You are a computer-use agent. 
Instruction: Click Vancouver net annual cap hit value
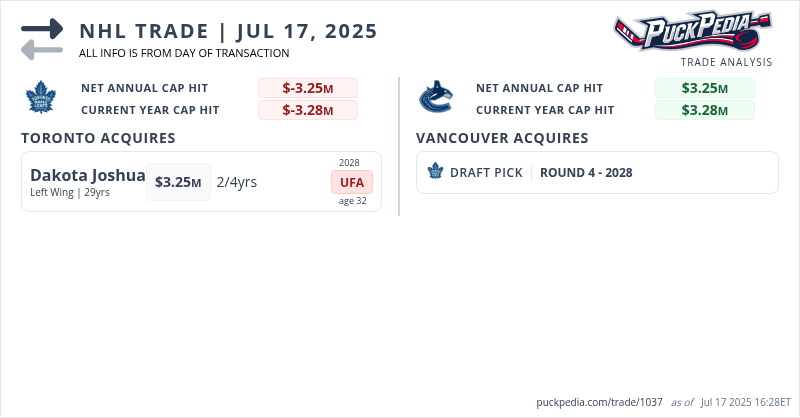coord(704,88)
